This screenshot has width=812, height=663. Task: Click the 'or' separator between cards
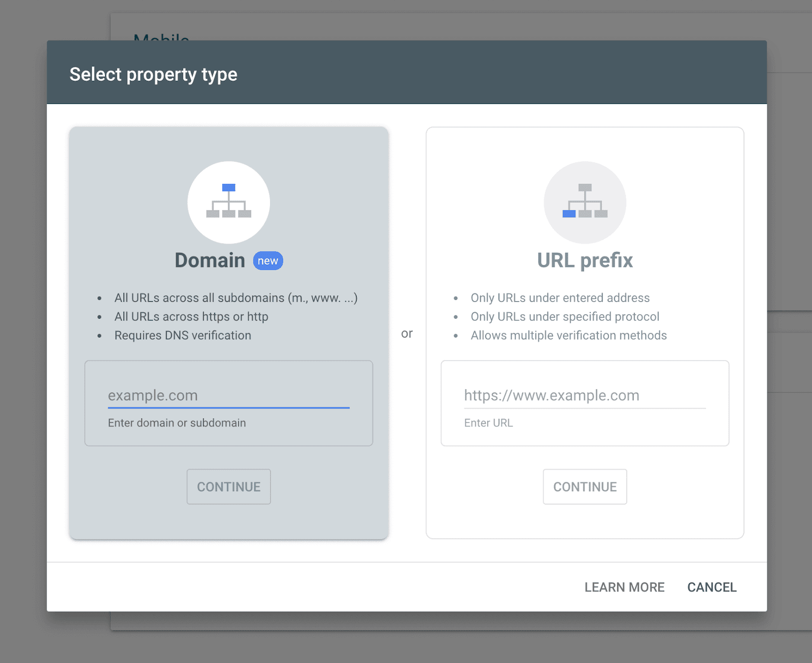click(x=407, y=334)
